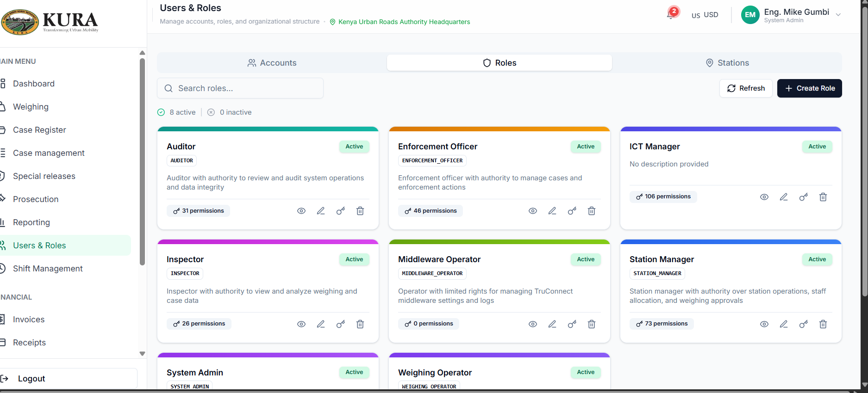Delete the Inspector role trash icon
Viewport: 868px width, 393px height.
coord(360,324)
